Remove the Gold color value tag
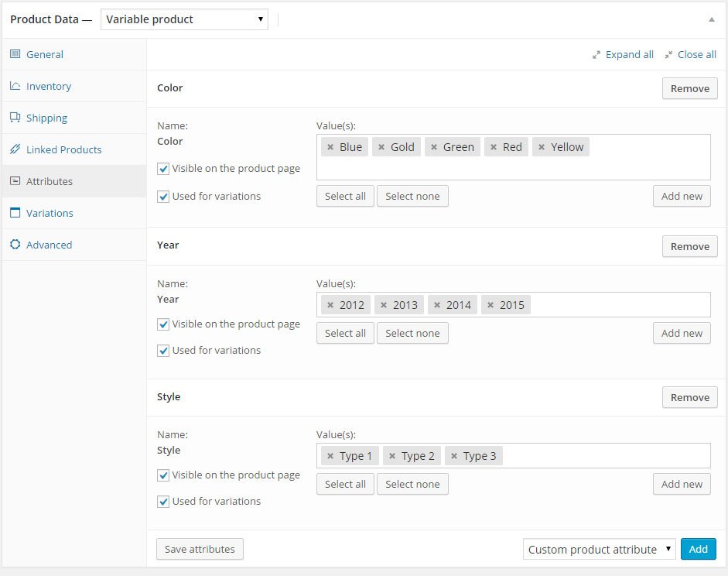The height and width of the screenshot is (576, 728). (381, 147)
